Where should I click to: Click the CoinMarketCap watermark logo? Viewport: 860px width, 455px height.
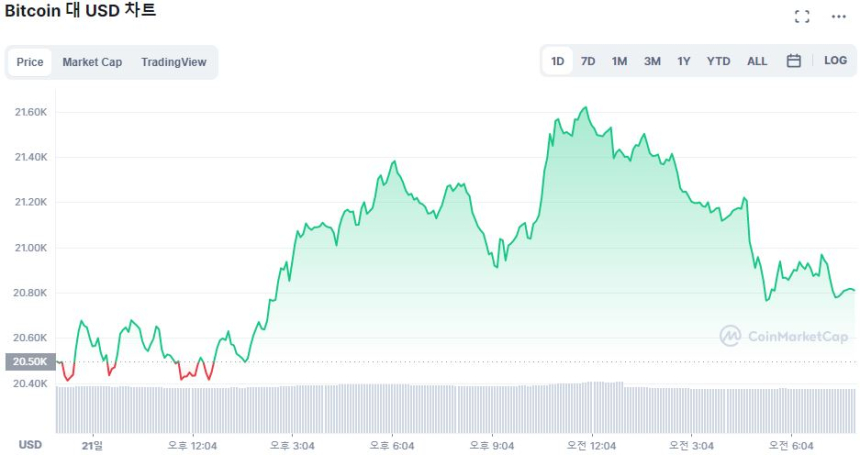click(x=783, y=336)
